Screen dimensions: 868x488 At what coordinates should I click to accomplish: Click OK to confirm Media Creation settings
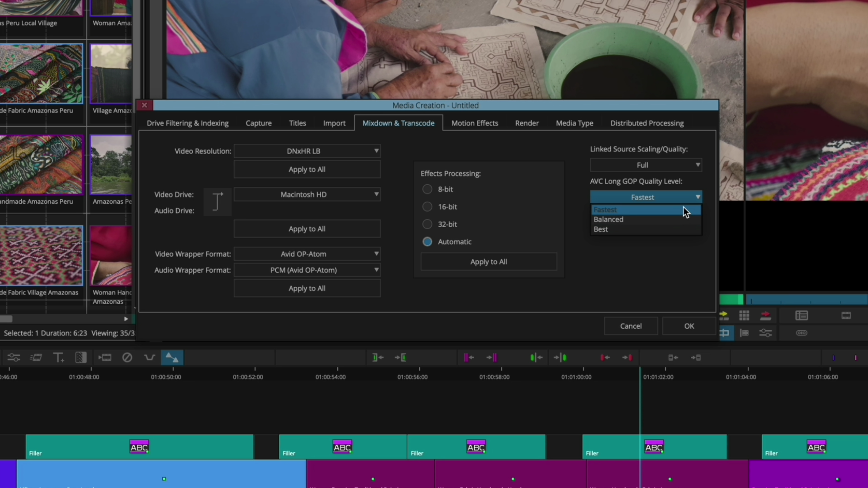[x=689, y=326]
